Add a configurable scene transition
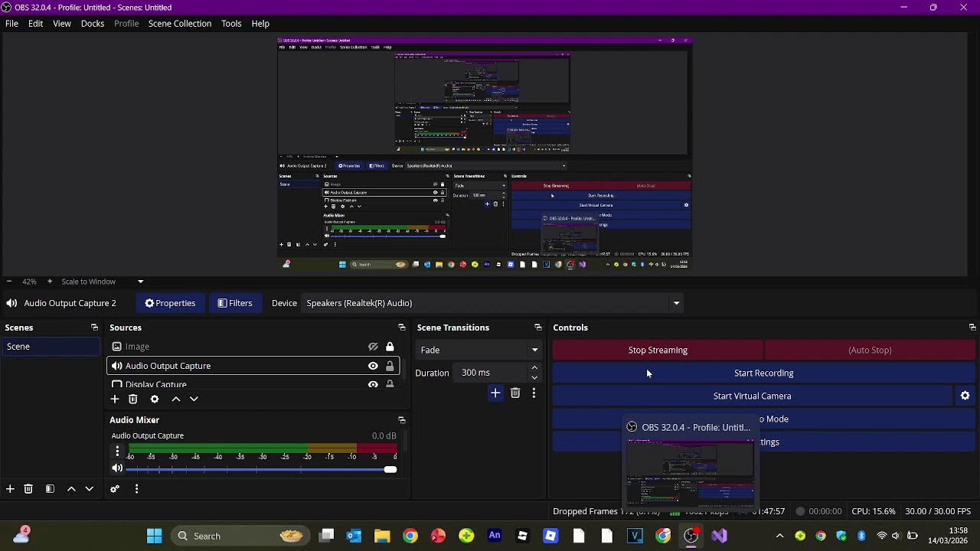This screenshot has width=980, height=551. (495, 393)
